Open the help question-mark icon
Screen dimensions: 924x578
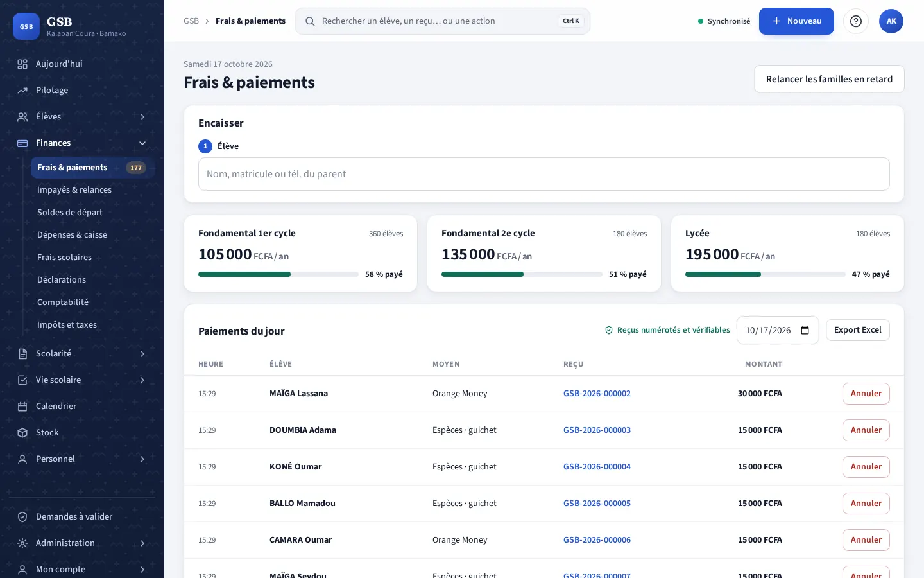[856, 21]
